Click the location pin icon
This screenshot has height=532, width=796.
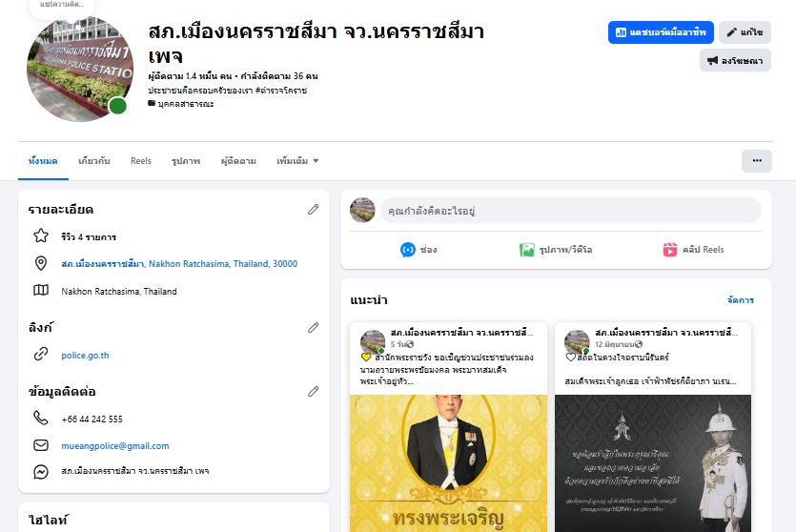tap(41, 263)
